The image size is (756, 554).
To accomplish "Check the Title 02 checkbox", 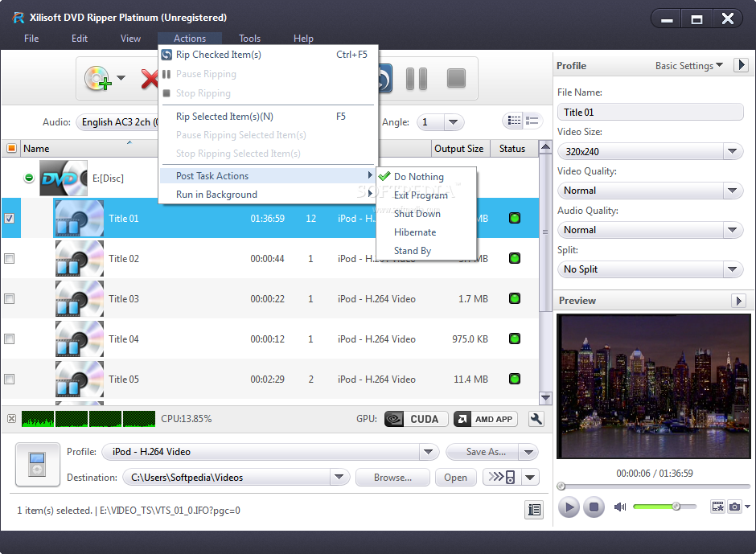I will pos(9,258).
